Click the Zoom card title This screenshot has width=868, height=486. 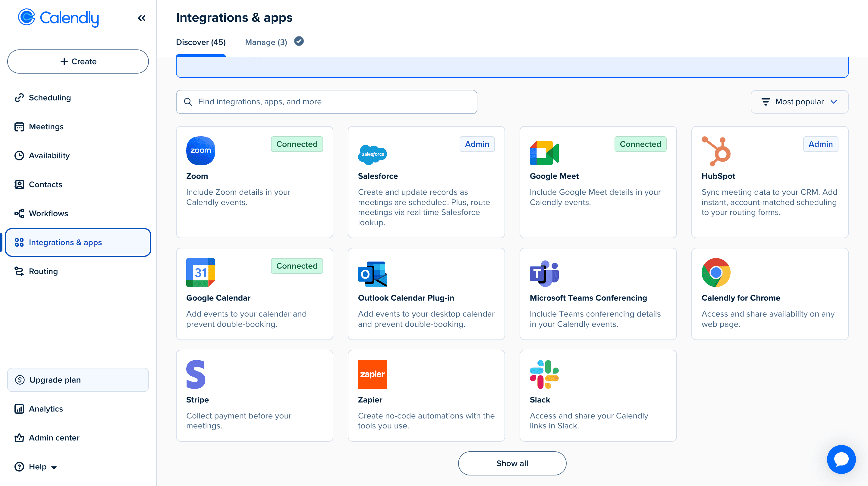(x=197, y=176)
